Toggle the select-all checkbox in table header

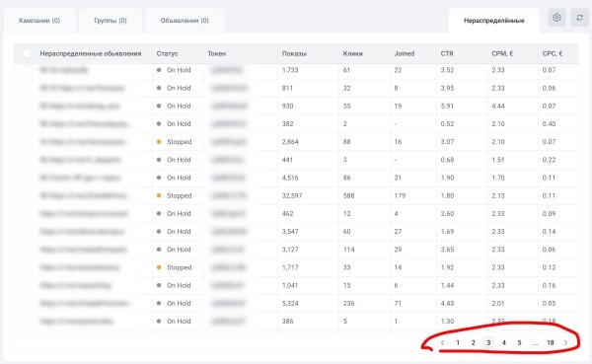(28, 53)
